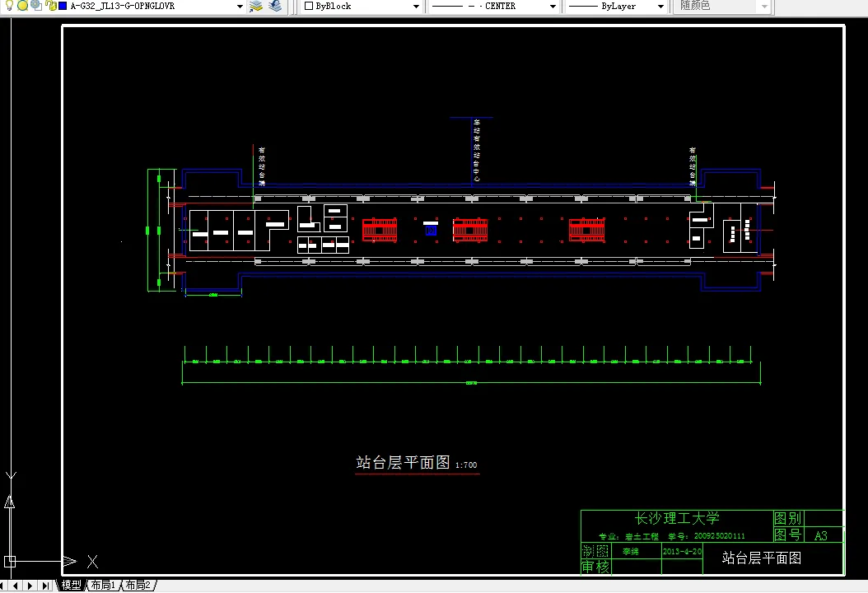Select the 图号 label in title block
868x593 pixels.
(787, 535)
